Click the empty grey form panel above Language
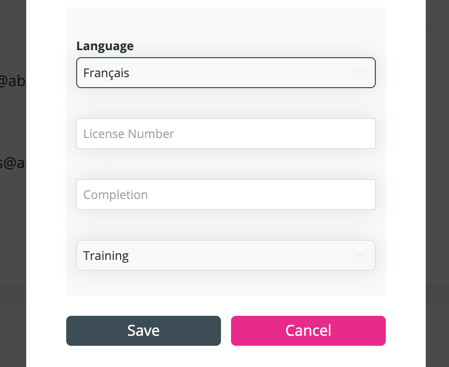 pyautogui.click(x=226, y=23)
